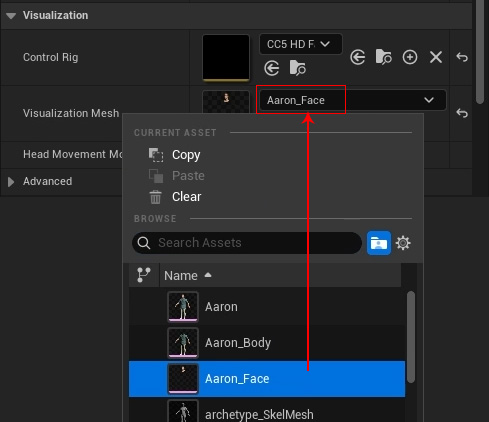489x422 pixels.
Task: Collapse the Visualization section
Action: click(x=11, y=16)
